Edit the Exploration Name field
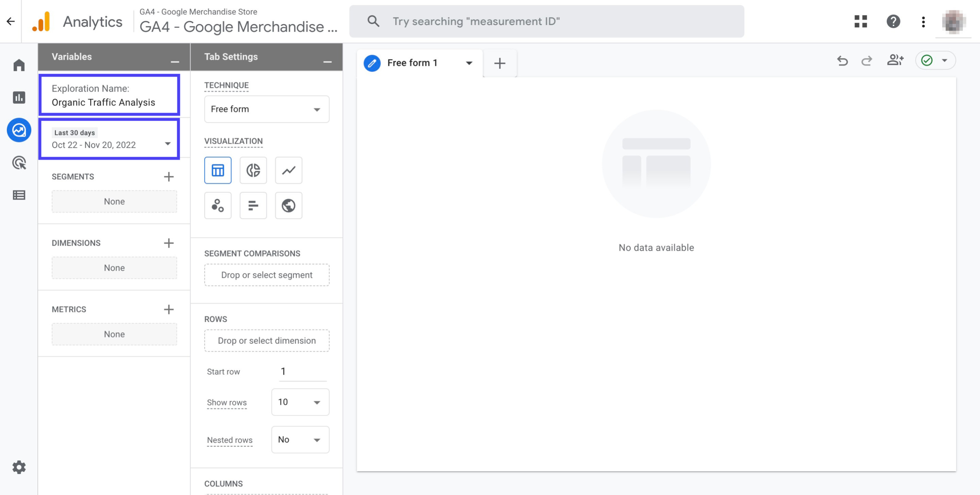The height and width of the screenshot is (495, 980). tap(109, 95)
